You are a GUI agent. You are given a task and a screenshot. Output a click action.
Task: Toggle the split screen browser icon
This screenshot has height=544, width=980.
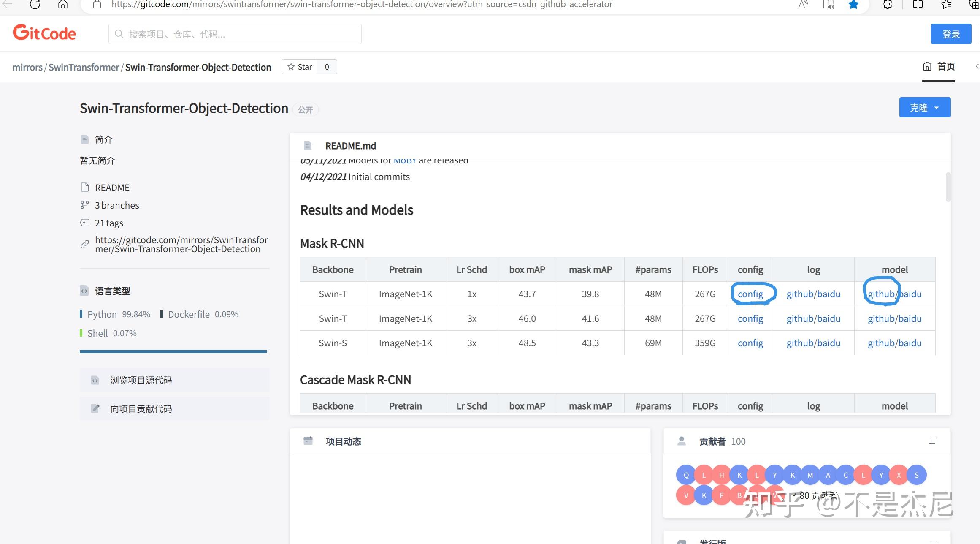tap(918, 5)
